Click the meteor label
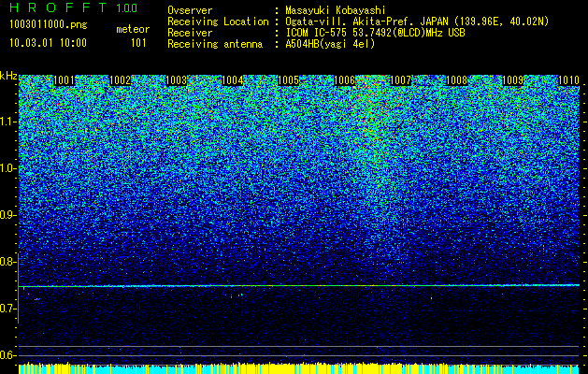588x374 pixels. click(x=133, y=29)
